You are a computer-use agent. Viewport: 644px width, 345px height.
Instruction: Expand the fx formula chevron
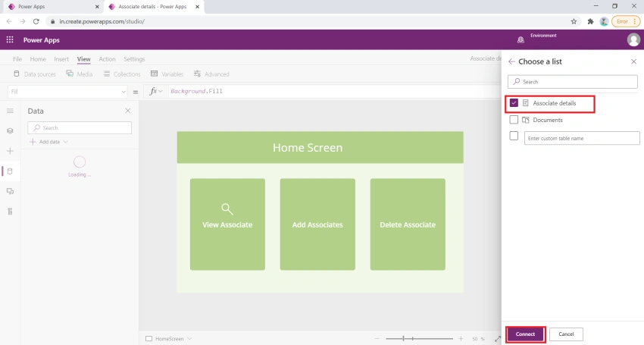[x=160, y=91]
